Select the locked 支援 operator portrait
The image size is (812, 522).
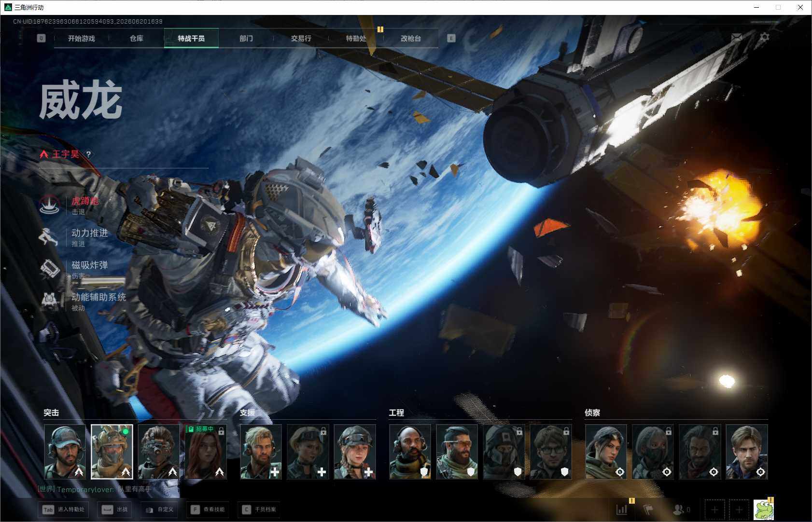pyautogui.click(x=308, y=452)
